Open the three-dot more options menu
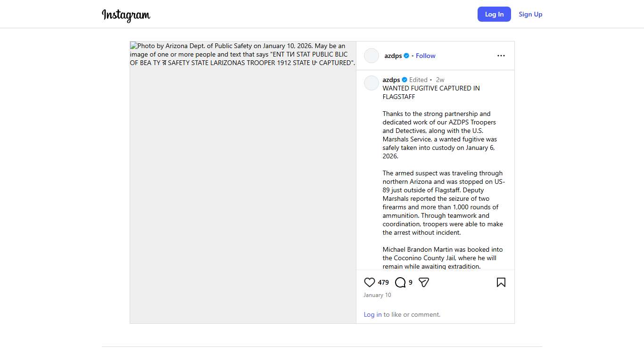Screen dimensions: 644x362 [x=501, y=56]
